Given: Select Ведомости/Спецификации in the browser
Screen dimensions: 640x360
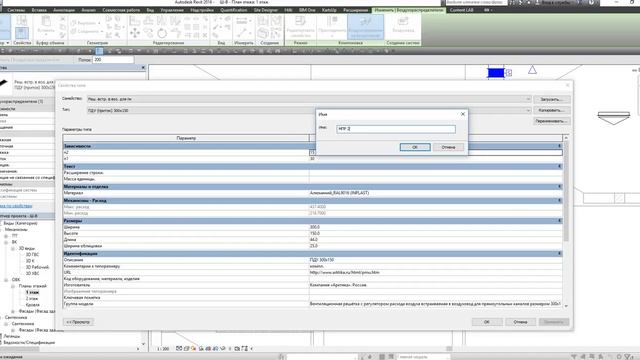Looking at the screenshot, I should 29,342.
